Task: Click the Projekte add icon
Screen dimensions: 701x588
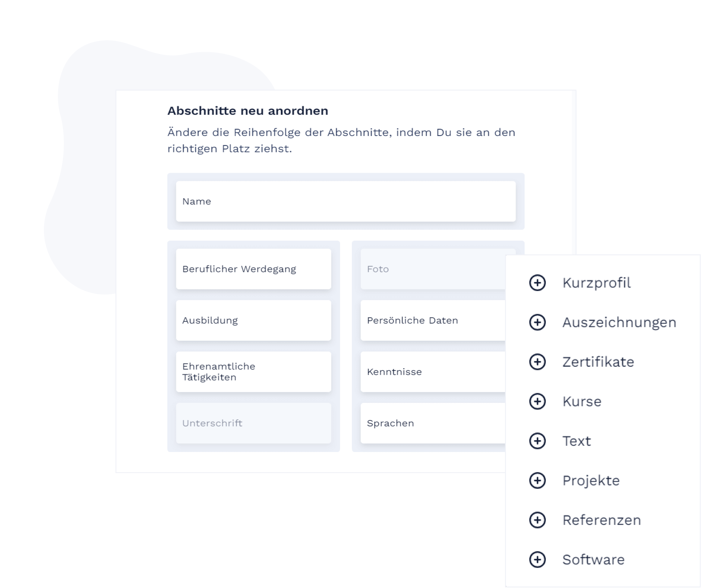Action: pos(538,479)
